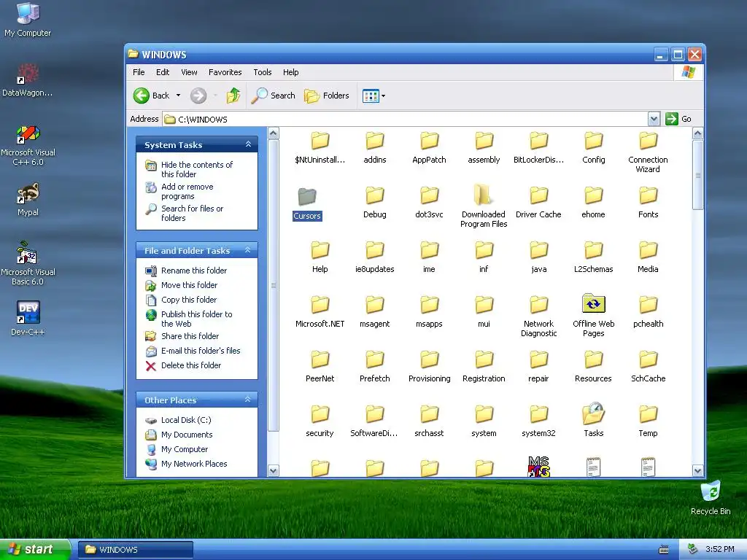This screenshot has height=560, width=747.
Task: Click Move this folder
Action: tap(189, 285)
